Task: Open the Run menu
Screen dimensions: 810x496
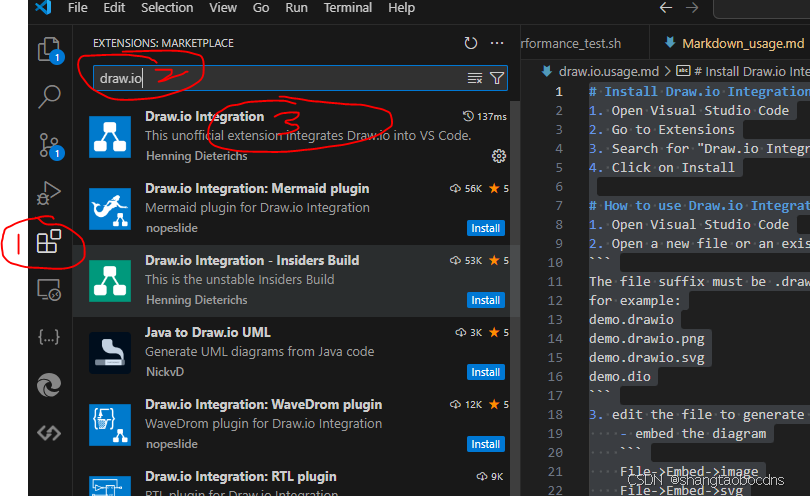Action: (297, 8)
